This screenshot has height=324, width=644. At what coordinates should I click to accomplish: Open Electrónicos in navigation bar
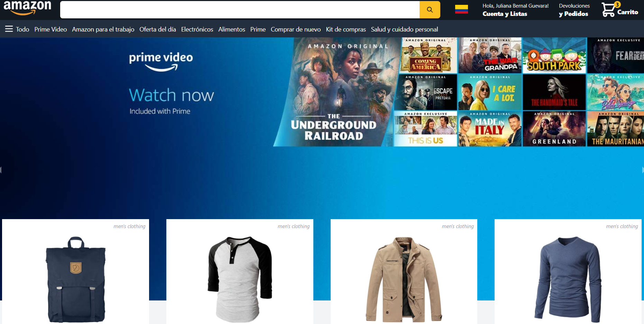tap(197, 29)
